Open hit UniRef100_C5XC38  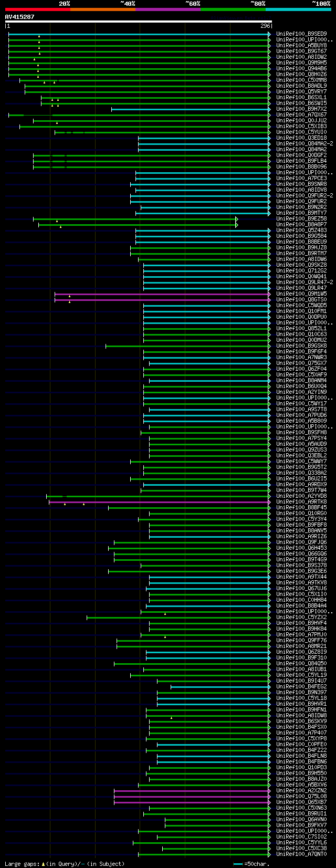coord(301,849)
